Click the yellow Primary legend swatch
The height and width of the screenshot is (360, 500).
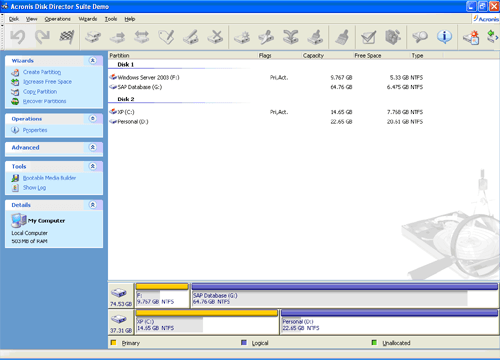coord(113,342)
